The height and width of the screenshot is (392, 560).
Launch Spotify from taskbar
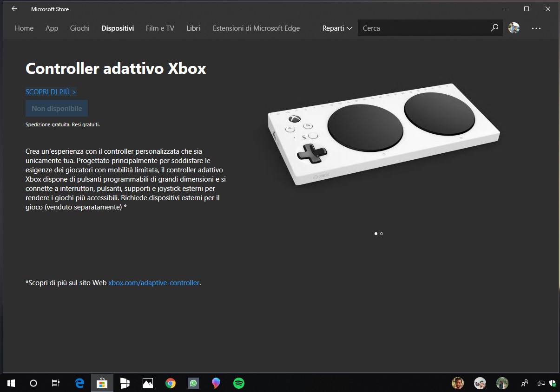tap(239, 383)
